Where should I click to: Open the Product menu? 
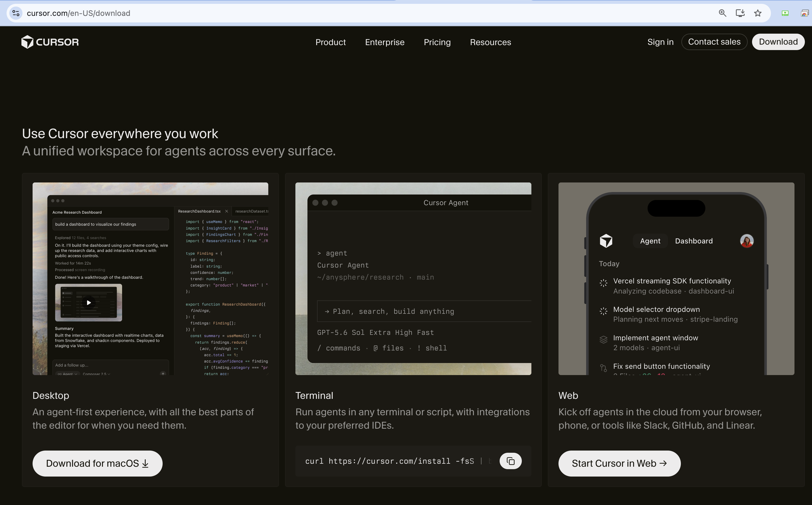coord(330,42)
